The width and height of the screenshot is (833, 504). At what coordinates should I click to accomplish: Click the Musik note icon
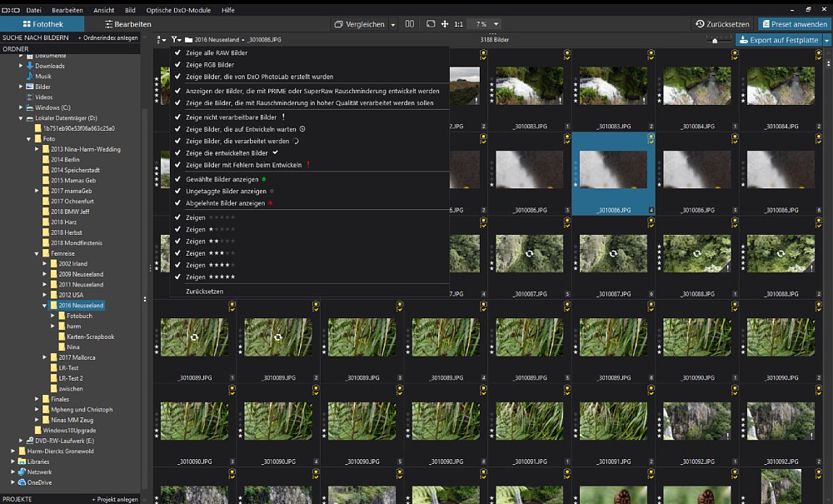coord(30,77)
